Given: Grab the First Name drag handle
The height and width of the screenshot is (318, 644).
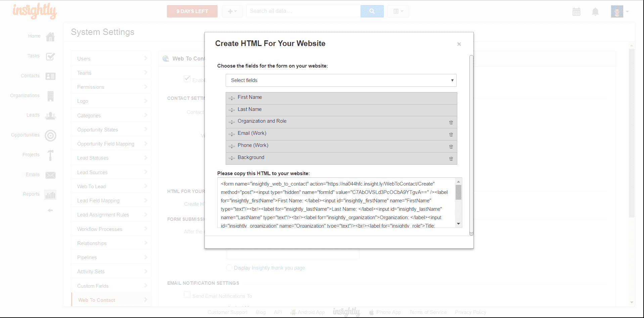Looking at the screenshot, I should (232, 98).
